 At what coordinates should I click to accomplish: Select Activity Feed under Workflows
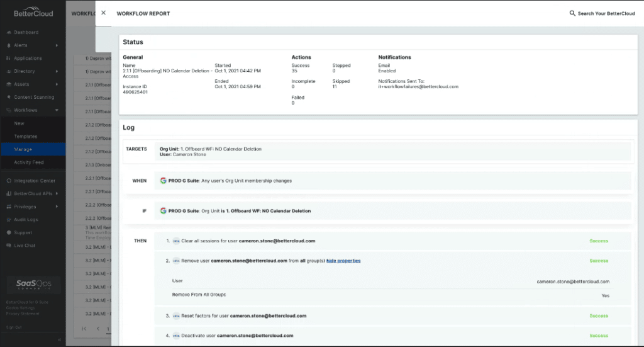click(x=29, y=162)
